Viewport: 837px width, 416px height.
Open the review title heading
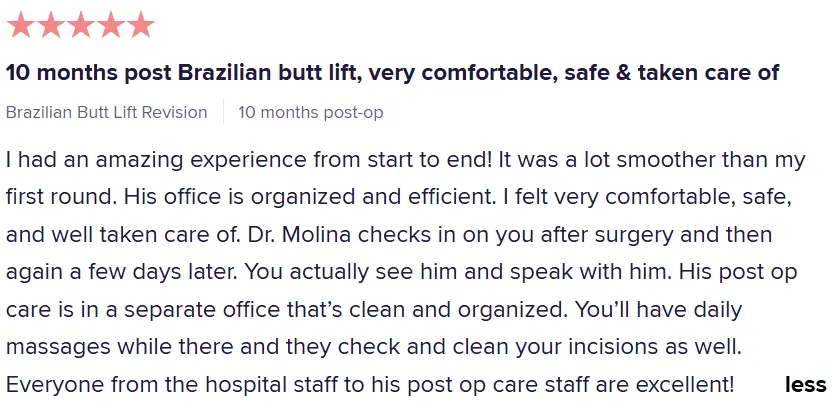point(392,73)
